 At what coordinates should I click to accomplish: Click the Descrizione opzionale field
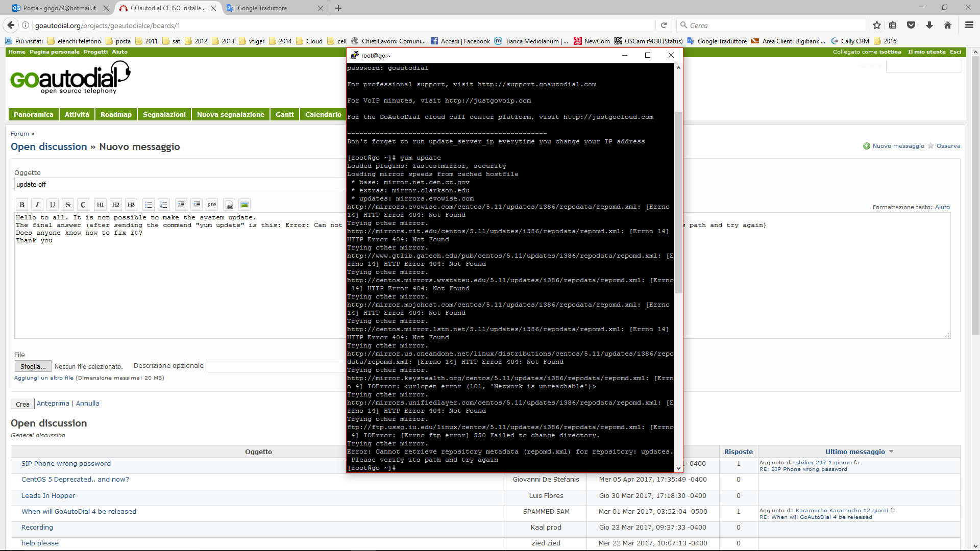click(277, 366)
